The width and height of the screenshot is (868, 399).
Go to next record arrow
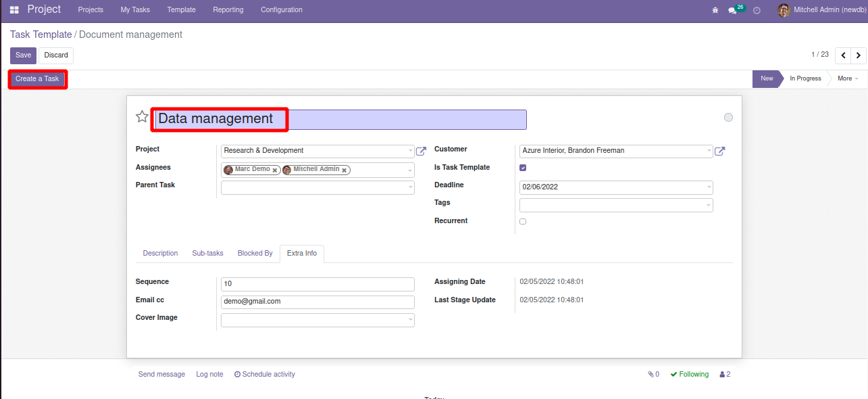coord(858,55)
